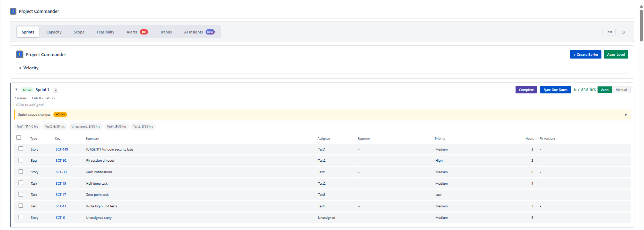Check the box for SCT-13
The height and width of the screenshot is (230, 644).
click(21, 206)
